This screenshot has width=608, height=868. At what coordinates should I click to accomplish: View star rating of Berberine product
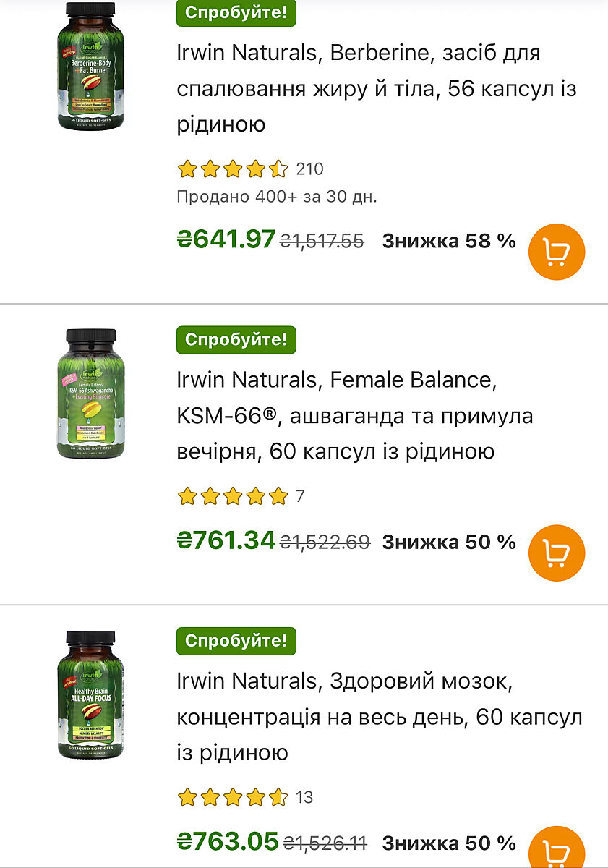coord(232,169)
